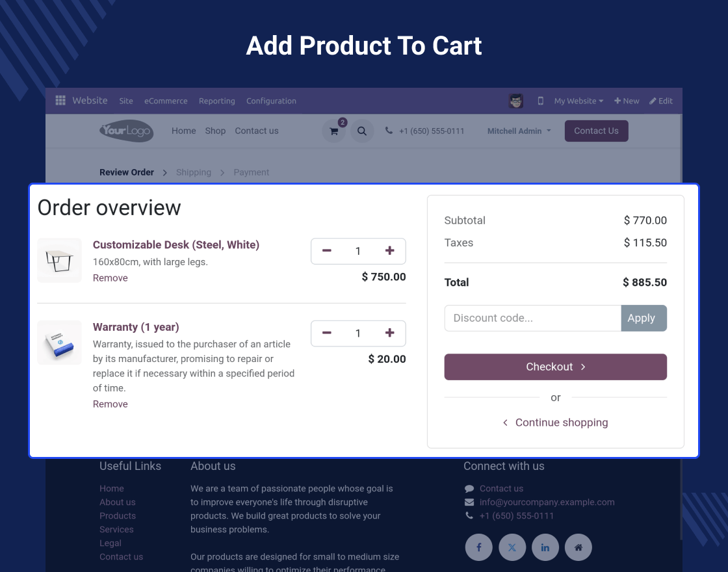Open the shopping cart icon
Image resolution: width=728 pixels, height=572 pixels.
[334, 131]
